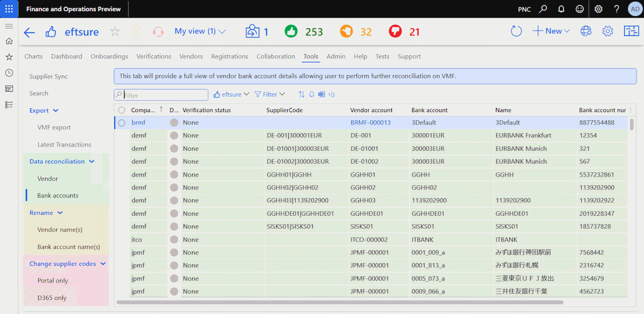Click the Excel export icon in grid toolbar
The width and height of the screenshot is (644, 314).
(321, 94)
